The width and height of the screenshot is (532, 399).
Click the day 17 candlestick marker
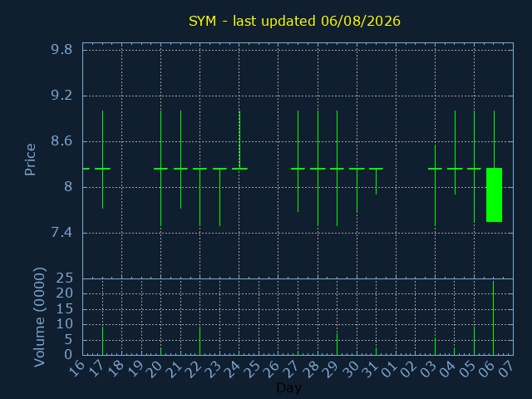[102, 160]
